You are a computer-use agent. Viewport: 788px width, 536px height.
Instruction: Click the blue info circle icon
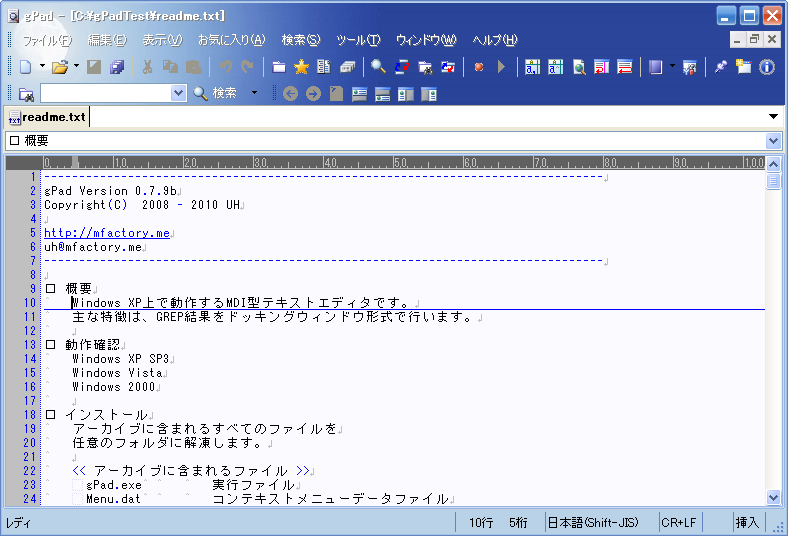767,67
